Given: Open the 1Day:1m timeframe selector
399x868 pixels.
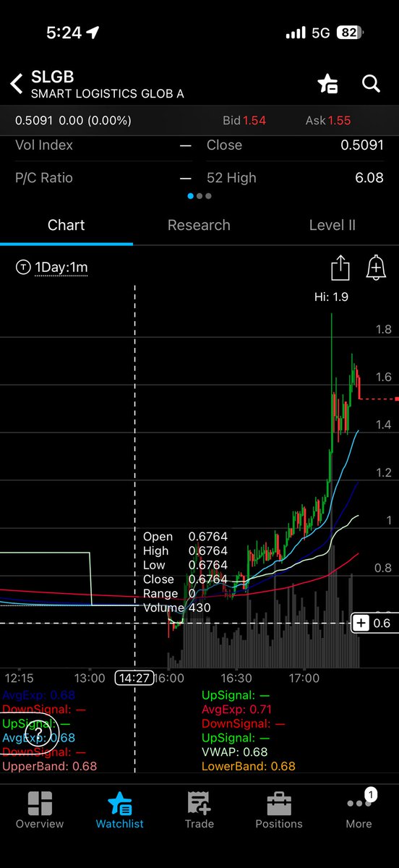Looking at the screenshot, I should tap(61, 268).
